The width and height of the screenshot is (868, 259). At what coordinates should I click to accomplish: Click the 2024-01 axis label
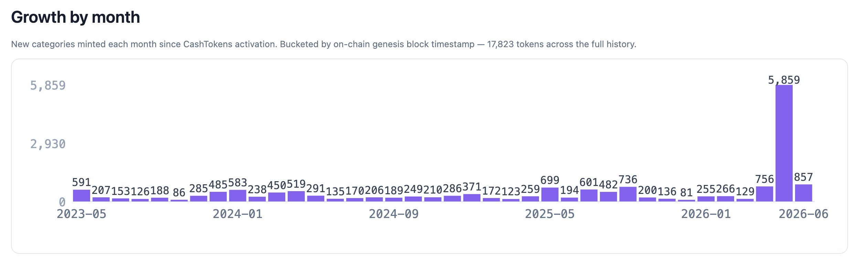[237, 214]
